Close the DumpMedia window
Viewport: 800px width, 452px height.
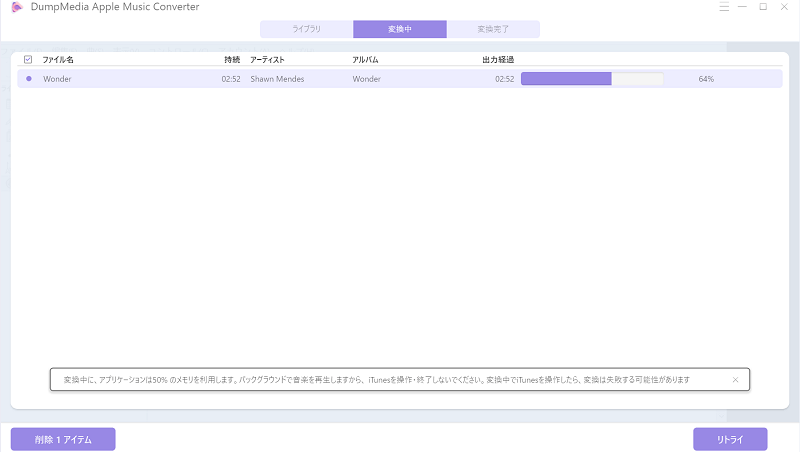point(784,7)
